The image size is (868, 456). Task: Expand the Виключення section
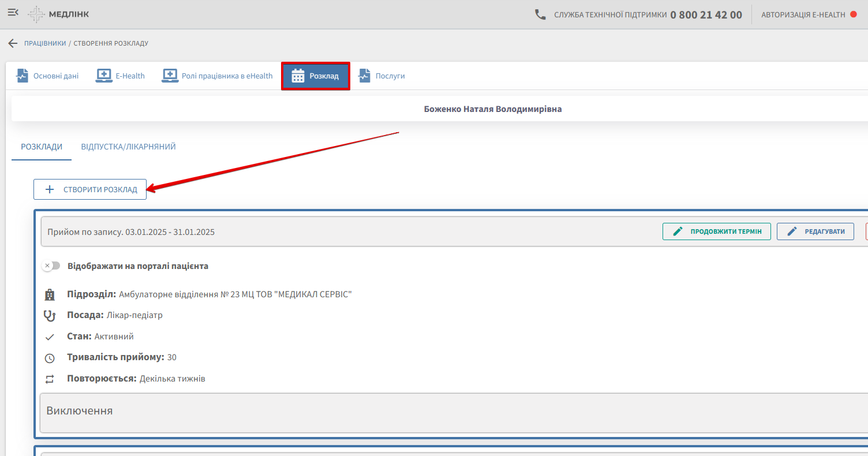80,411
